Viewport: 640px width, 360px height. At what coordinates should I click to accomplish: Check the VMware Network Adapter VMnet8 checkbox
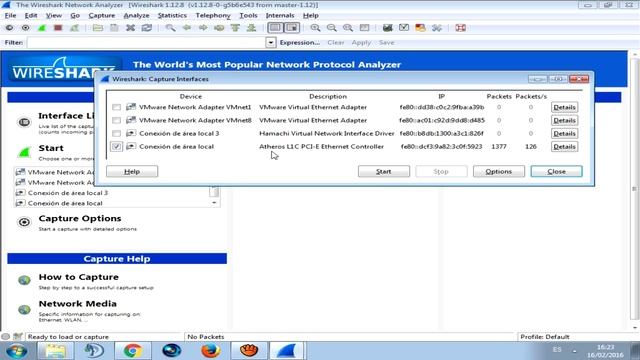[117, 120]
